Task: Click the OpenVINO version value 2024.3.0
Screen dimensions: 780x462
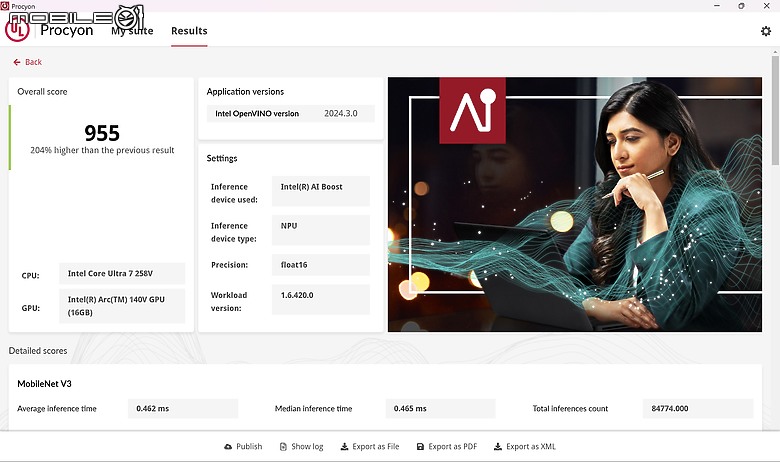Action: [x=341, y=113]
